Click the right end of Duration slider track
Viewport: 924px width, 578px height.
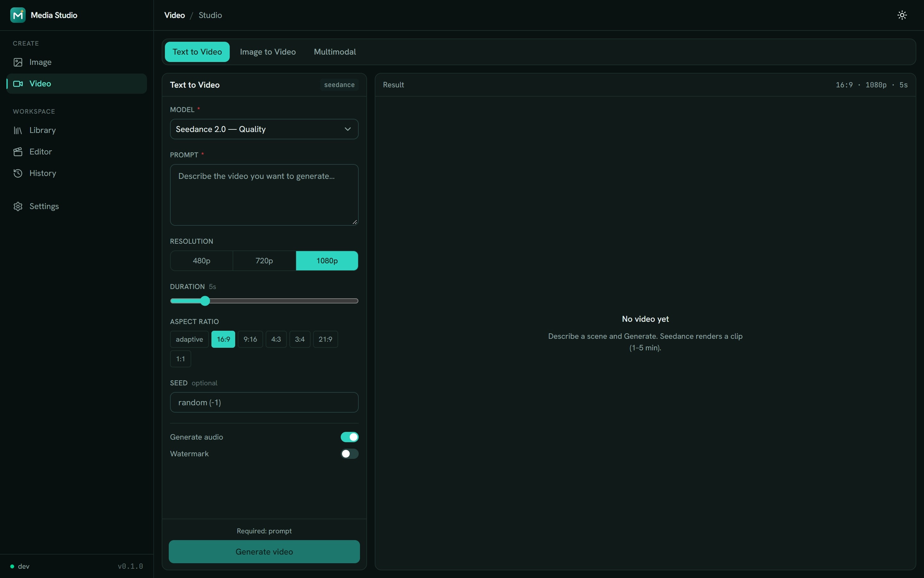tap(356, 301)
